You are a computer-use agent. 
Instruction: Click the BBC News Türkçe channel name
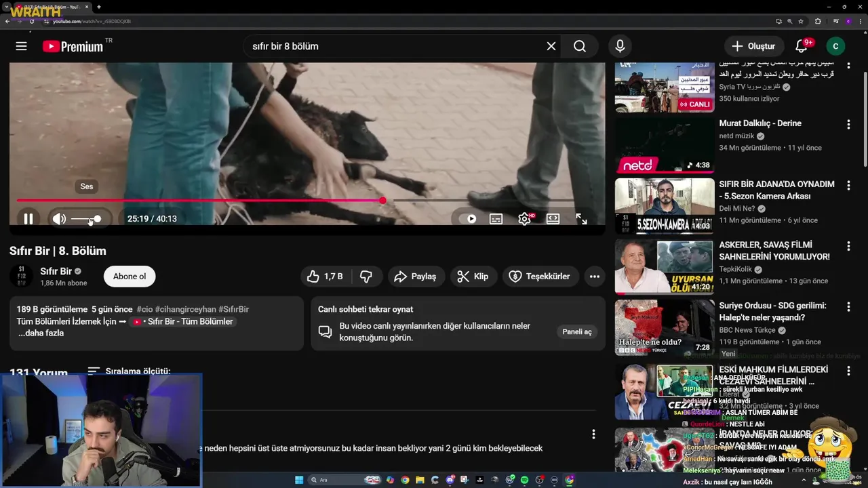pyautogui.click(x=747, y=331)
